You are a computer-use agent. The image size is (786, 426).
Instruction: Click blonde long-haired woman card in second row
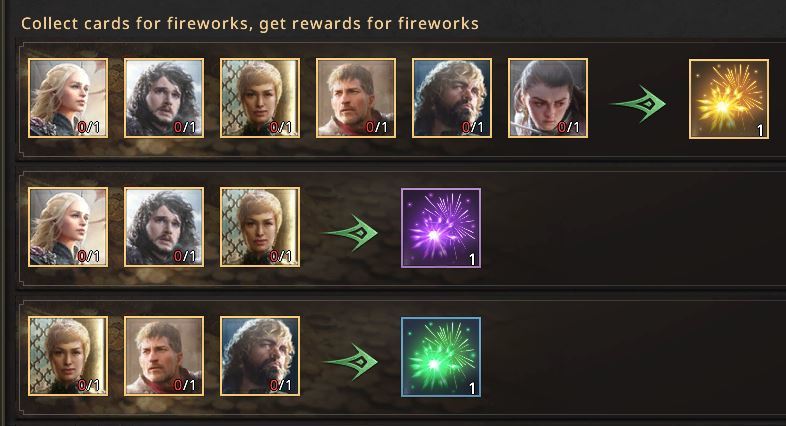pyautogui.click(x=68, y=227)
